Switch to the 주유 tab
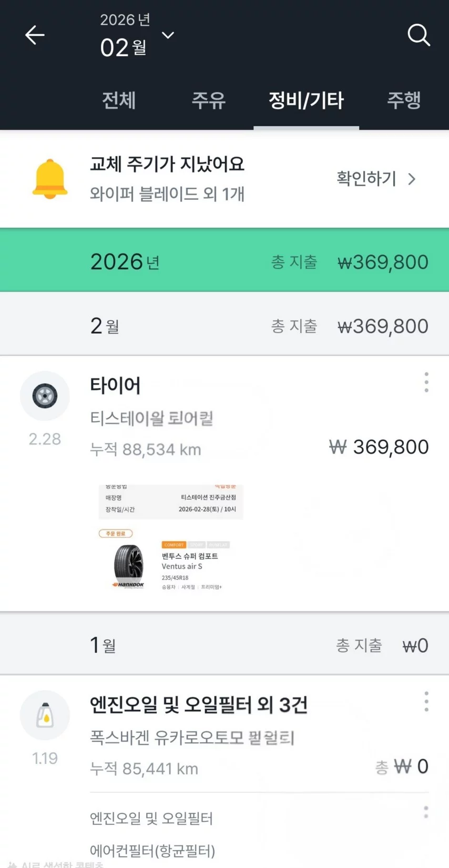 coord(208,100)
